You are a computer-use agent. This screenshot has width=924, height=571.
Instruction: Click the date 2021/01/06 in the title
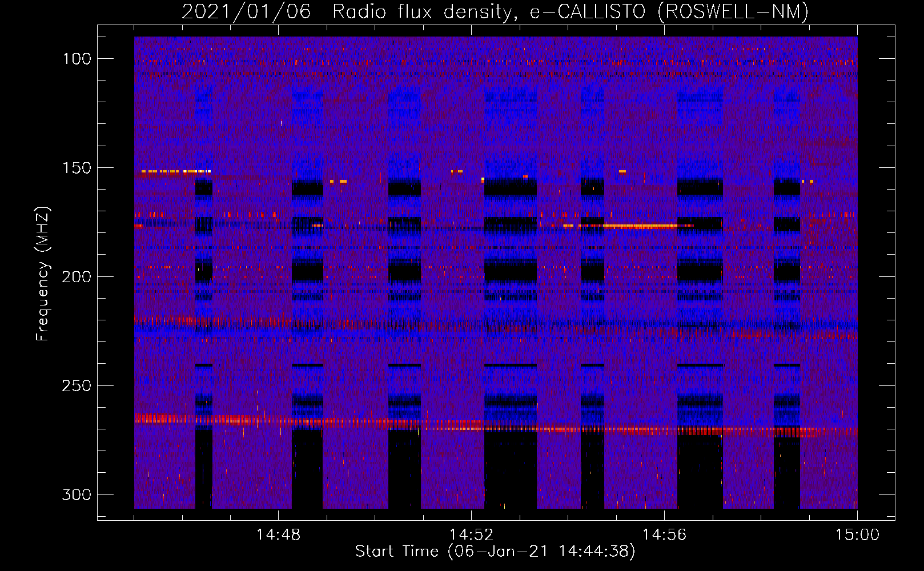(x=246, y=11)
